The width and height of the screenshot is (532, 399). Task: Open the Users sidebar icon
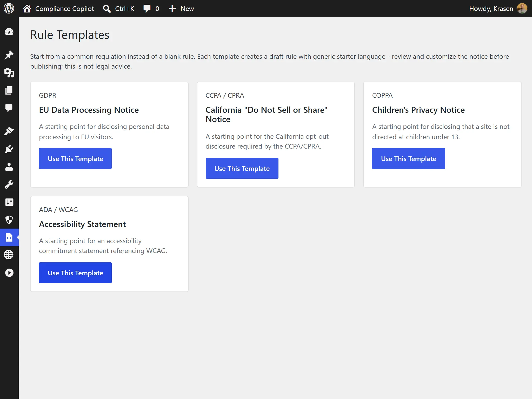pos(9,167)
